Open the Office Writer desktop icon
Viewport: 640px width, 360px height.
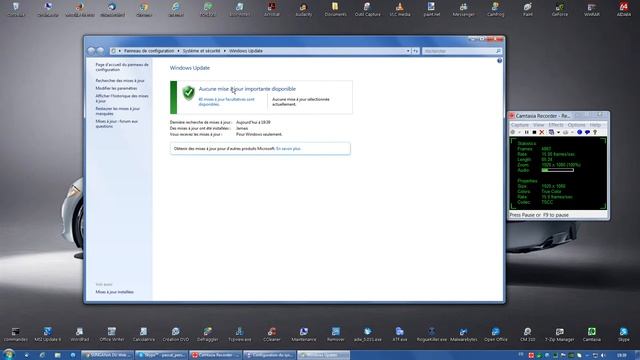111,334
